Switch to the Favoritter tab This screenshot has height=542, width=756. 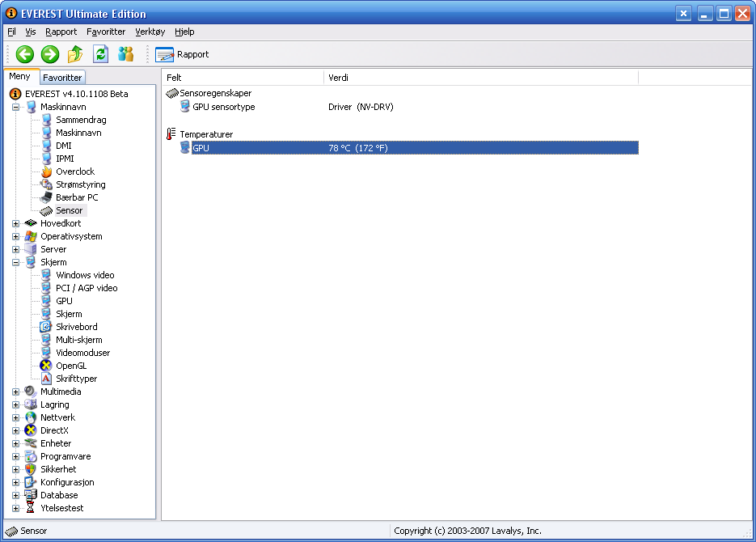tap(62, 77)
